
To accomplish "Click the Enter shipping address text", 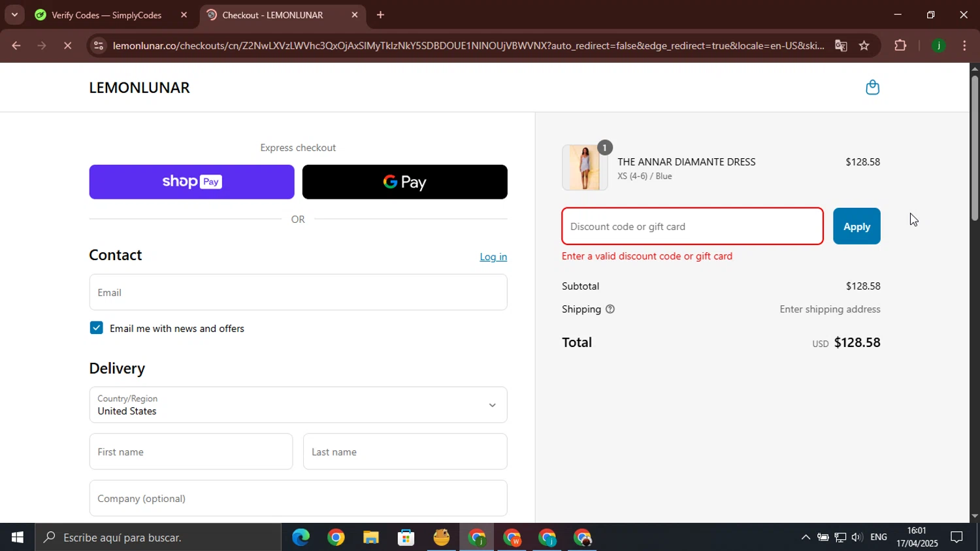I will pyautogui.click(x=830, y=309).
